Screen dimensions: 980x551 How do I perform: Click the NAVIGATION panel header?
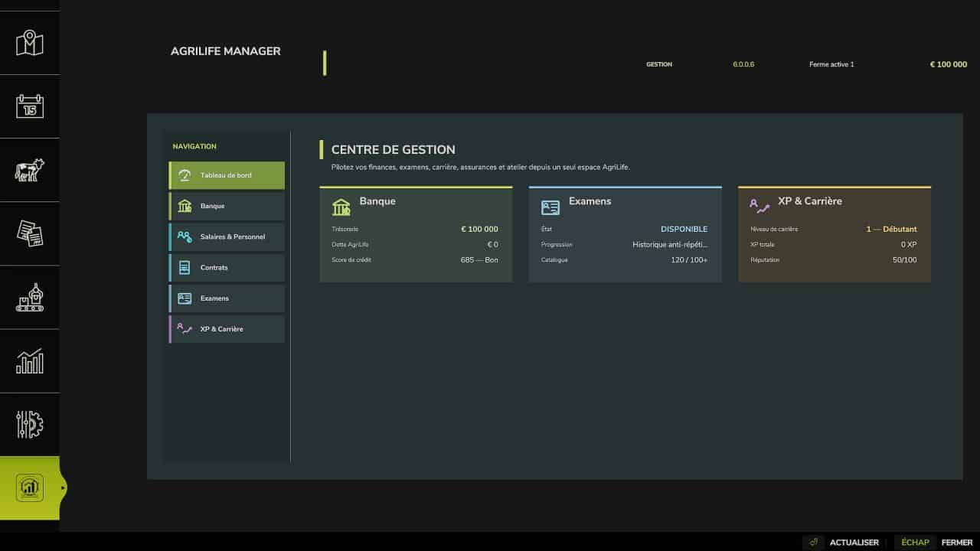tap(194, 146)
